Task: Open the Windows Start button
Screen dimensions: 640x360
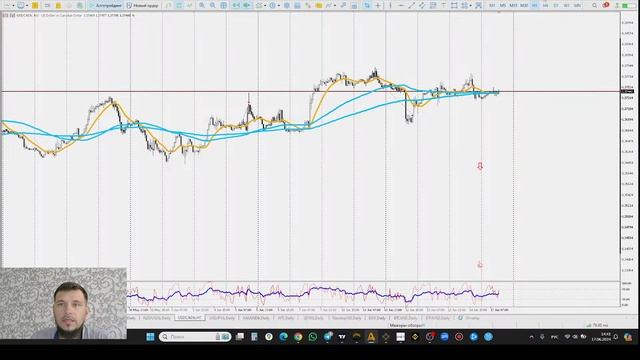Action: coord(150,337)
